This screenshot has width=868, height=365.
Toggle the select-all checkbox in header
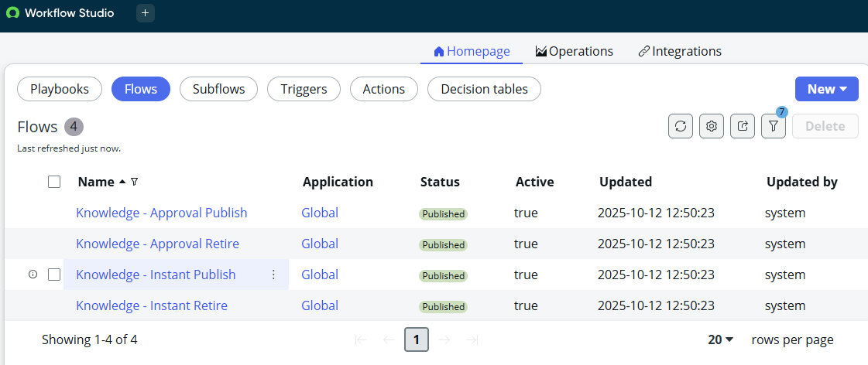pos(54,182)
